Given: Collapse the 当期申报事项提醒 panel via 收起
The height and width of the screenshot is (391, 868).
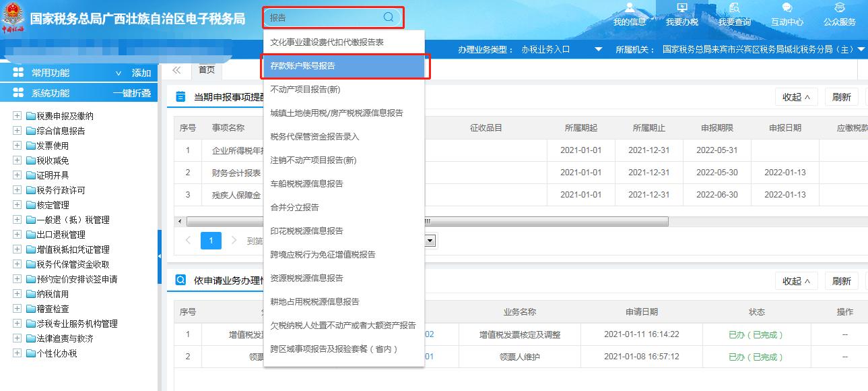Looking at the screenshot, I should pyautogui.click(x=797, y=96).
